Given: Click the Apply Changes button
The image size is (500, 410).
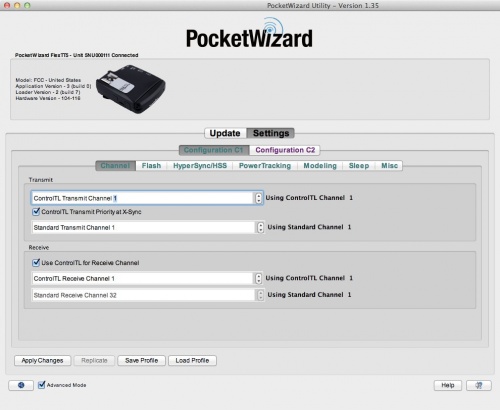Looking at the screenshot, I should (42, 360).
